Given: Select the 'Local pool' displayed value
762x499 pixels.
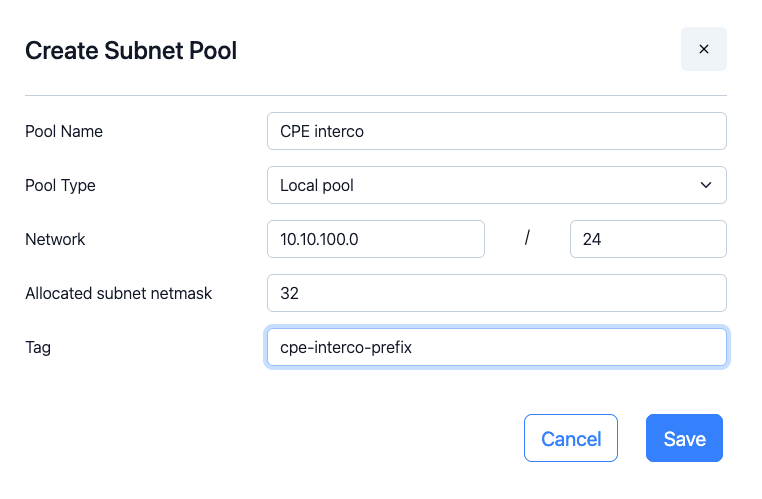Looking at the screenshot, I should coord(317,185).
